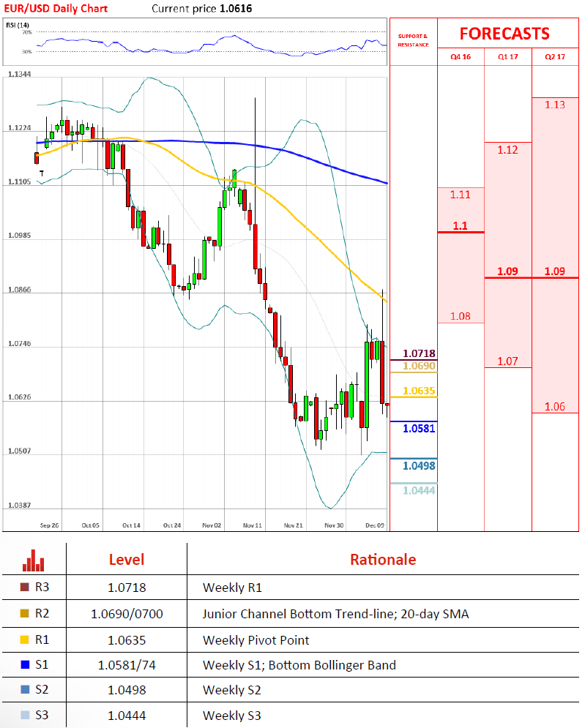585x728 pixels.
Task: Click the Sep 26 date axis label
Action: tap(49, 525)
